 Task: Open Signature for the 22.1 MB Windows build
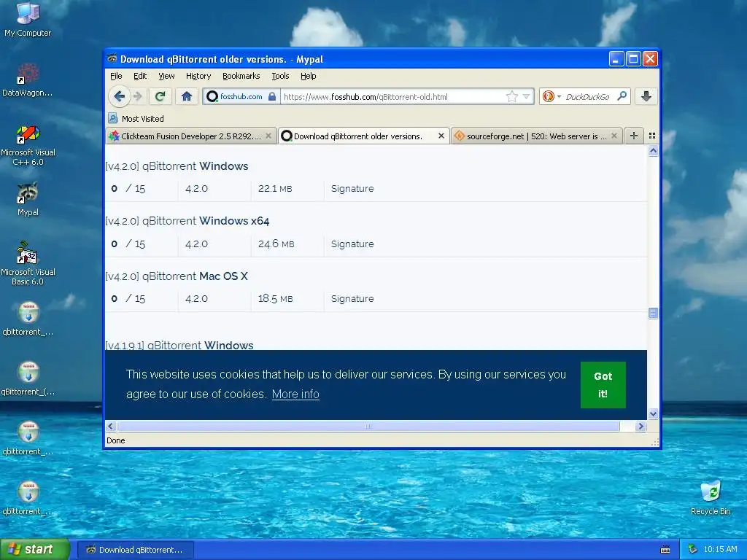352,189
